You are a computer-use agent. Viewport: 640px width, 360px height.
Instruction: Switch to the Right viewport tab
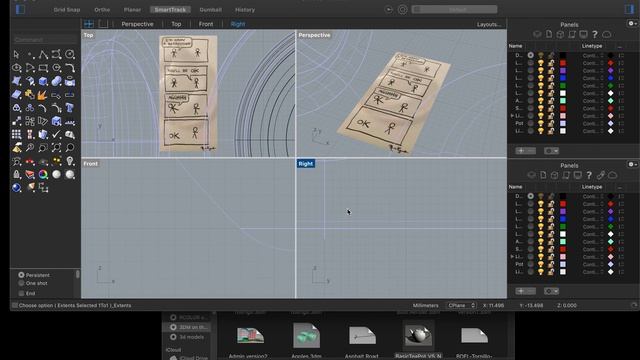tap(238, 24)
